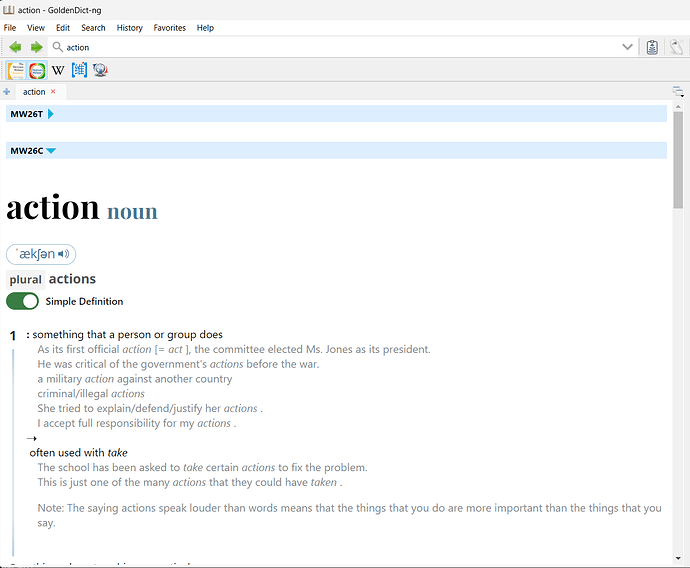Select the Wikipedia W dictionary icon
The height and width of the screenshot is (568, 690).
(58, 70)
